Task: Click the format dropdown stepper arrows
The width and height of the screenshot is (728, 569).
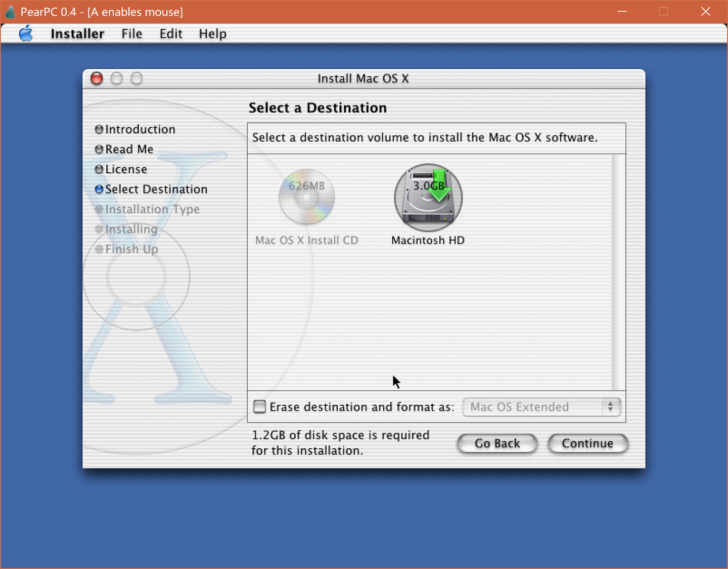Action: click(610, 407)
